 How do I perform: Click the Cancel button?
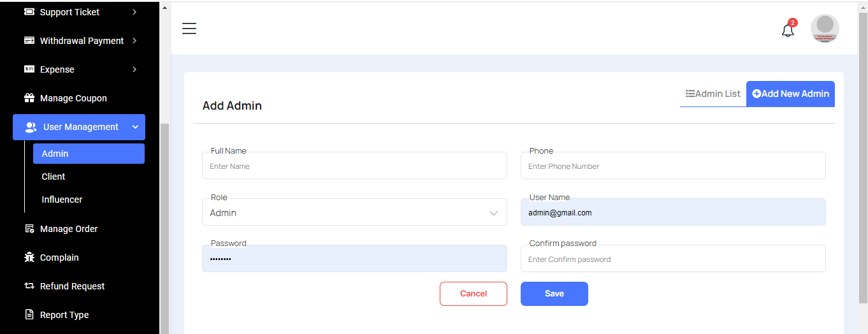tap(474, 294)
